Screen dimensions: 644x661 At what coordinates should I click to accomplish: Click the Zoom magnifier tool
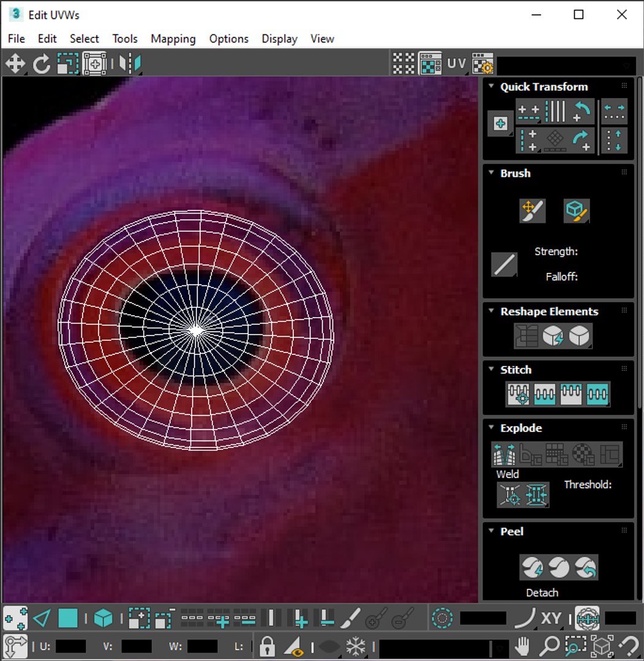549,646
